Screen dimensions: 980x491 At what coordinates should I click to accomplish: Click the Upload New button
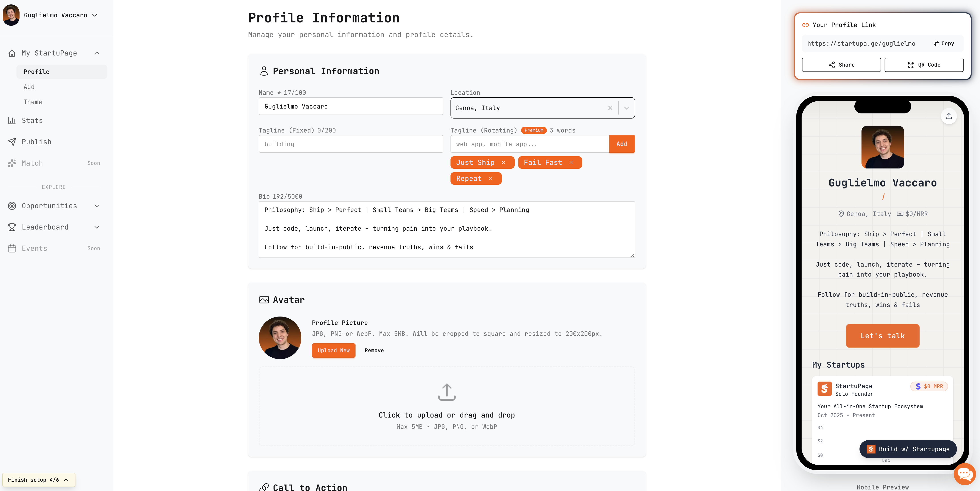pos(334,350)
